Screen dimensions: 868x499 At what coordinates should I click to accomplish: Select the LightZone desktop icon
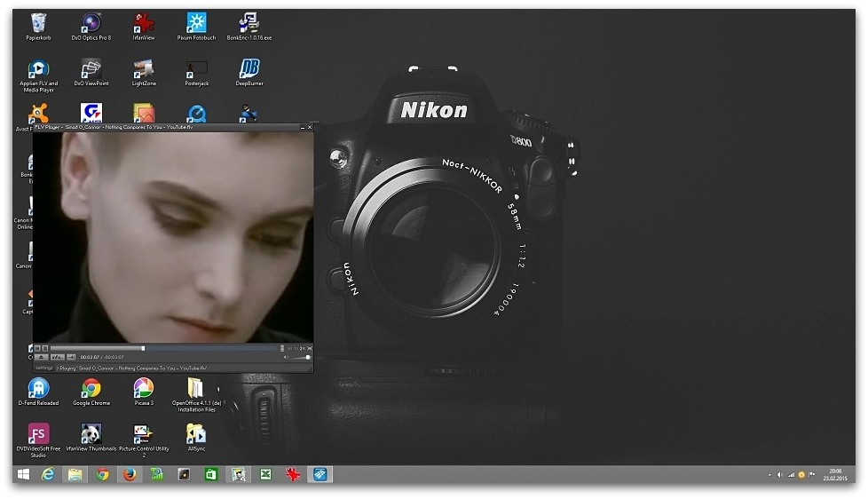pos(144,73)
